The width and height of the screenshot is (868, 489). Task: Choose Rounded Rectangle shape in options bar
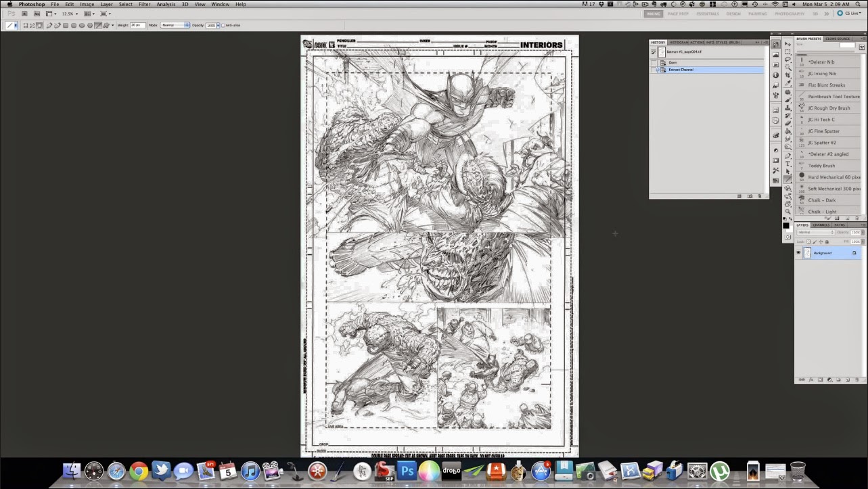(x=74, y=26)
